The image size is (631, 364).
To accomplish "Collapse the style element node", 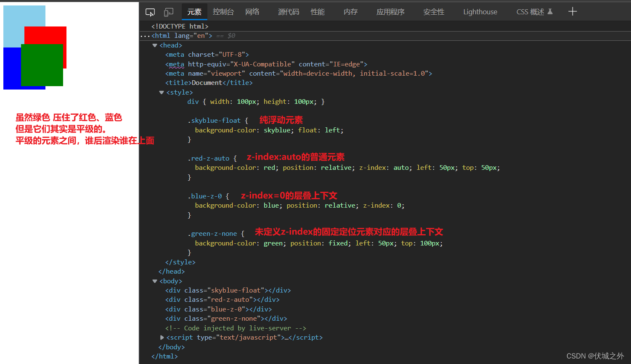I will 162,92.
